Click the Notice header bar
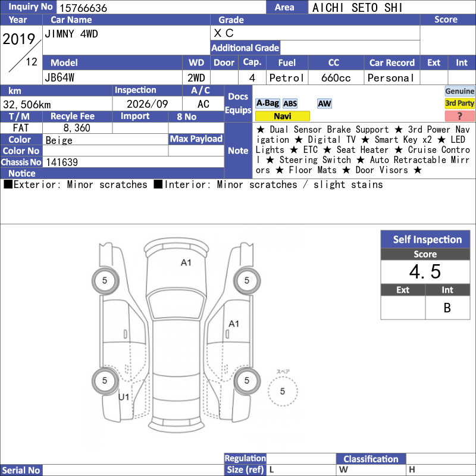476x476 pixels. point(112,173)
